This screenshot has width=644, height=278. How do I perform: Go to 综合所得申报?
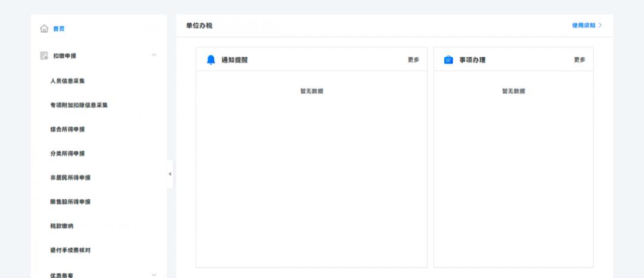coord(67,129)
